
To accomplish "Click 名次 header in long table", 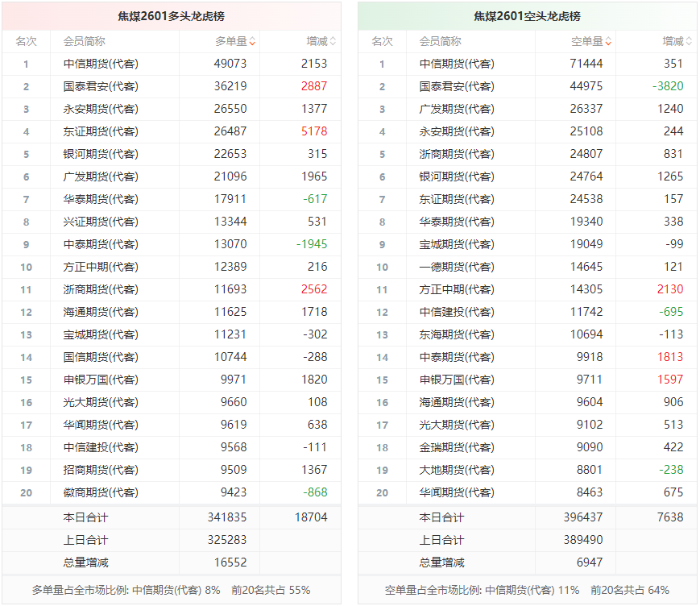I will pos(26,42).
